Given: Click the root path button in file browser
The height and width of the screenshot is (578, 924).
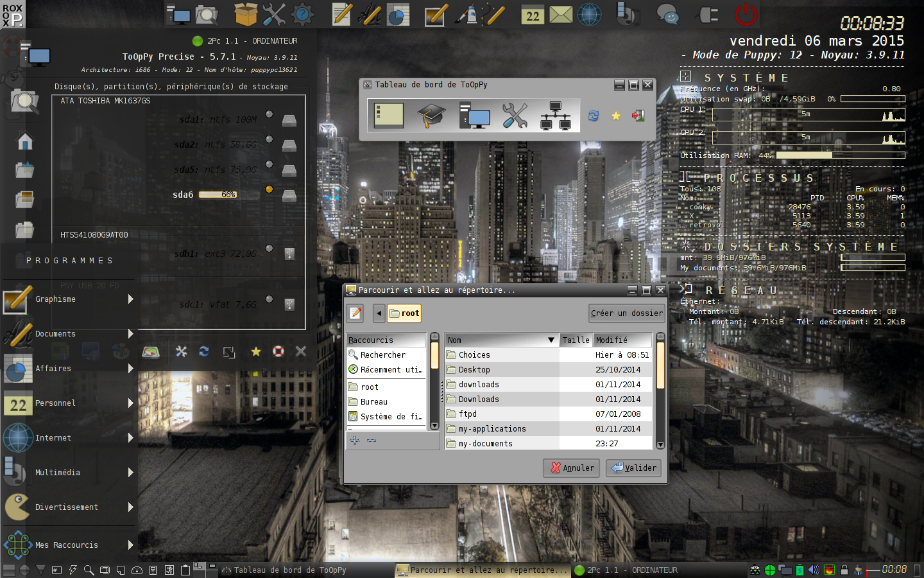Looking at the screenshot, I should coord(404,313).
